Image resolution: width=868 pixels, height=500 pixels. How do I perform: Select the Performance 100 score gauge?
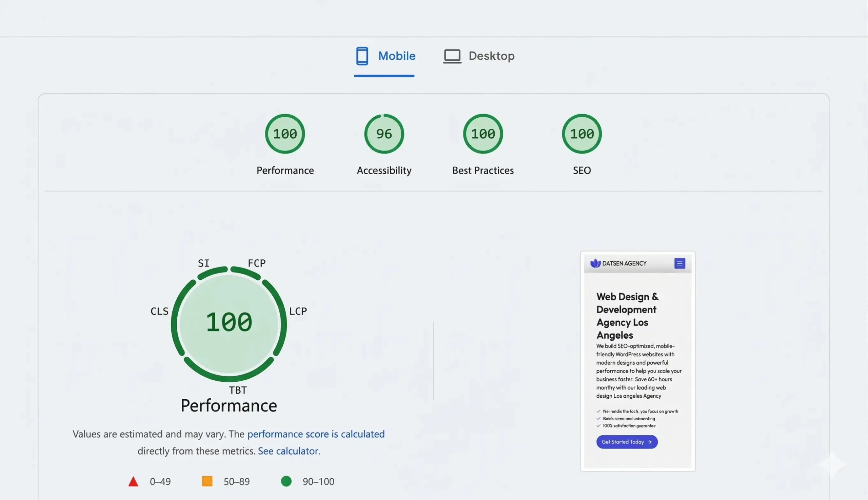(285, 134)
